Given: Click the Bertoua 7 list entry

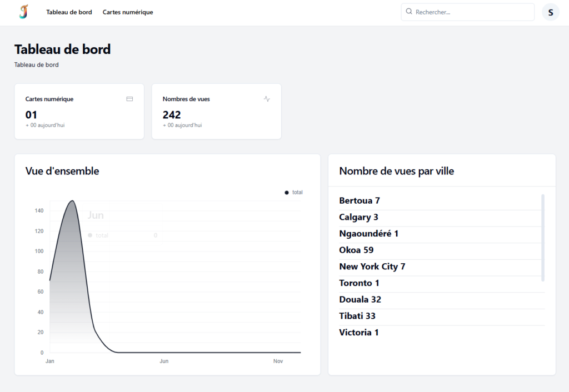Looking at the screenshot, I should coord(360,200).
